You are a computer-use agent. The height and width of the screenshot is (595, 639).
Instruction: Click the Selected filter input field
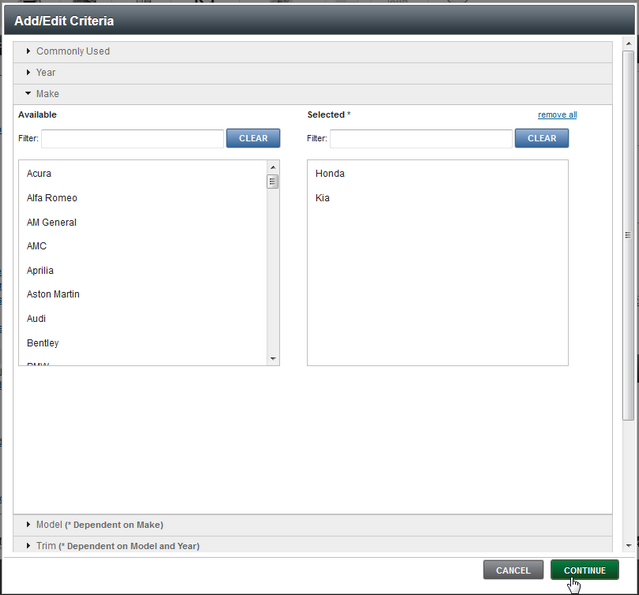[421, 139]
